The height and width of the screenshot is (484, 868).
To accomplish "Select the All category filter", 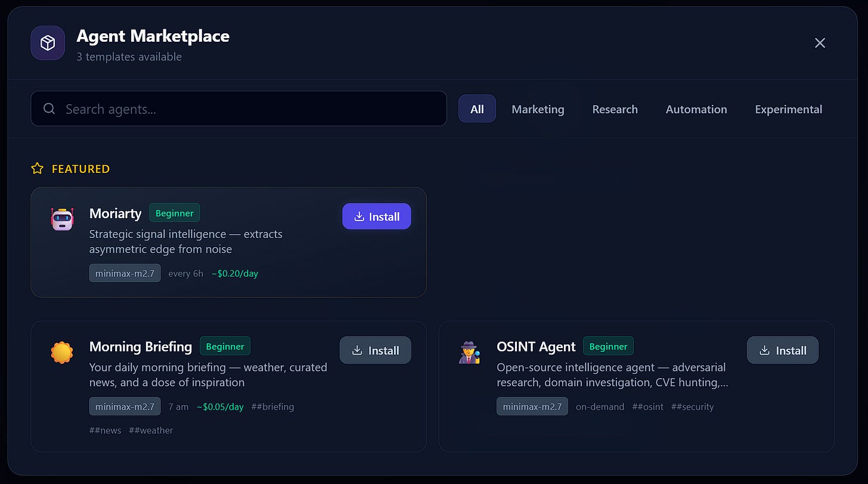I will click(477, 108).
